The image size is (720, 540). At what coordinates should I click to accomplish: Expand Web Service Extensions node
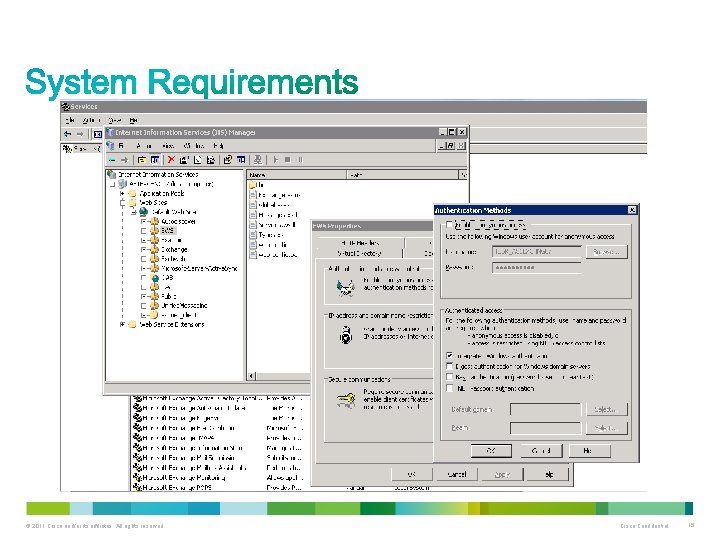coord(122,324)
